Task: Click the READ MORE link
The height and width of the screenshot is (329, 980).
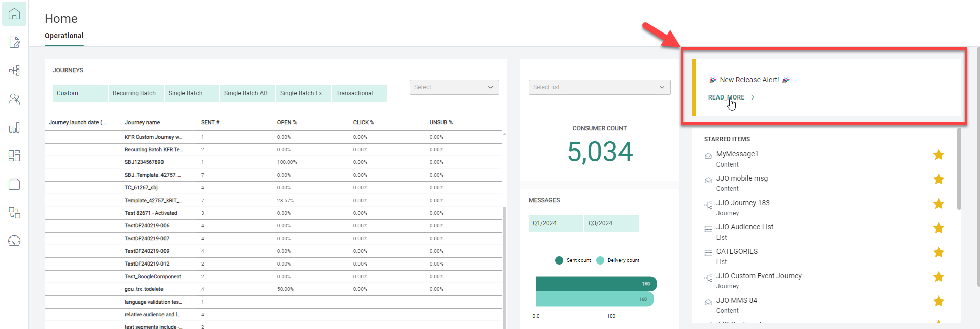Action: click(726, 97)
